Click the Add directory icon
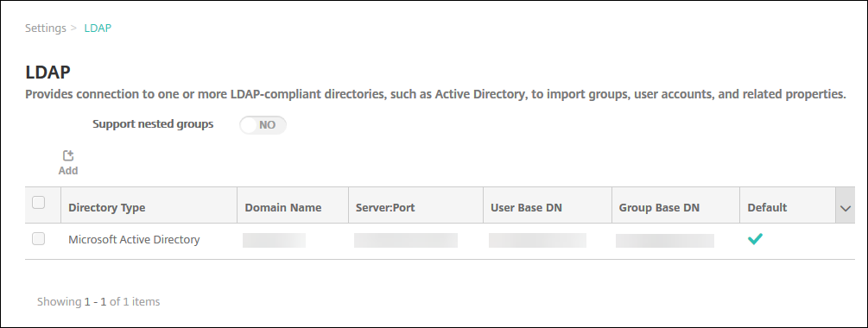The width and height of the screenshot is (868, 328). 68,156
